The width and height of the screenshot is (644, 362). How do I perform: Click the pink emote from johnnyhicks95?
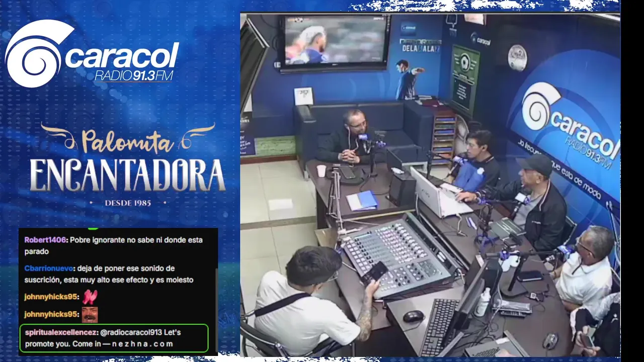[90, 297]
